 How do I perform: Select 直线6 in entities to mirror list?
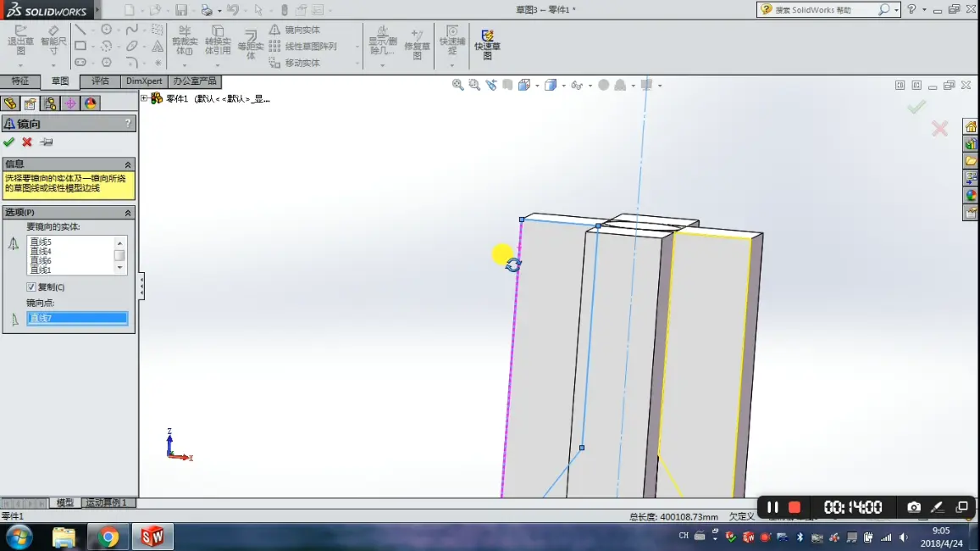[x=41, y=261]
